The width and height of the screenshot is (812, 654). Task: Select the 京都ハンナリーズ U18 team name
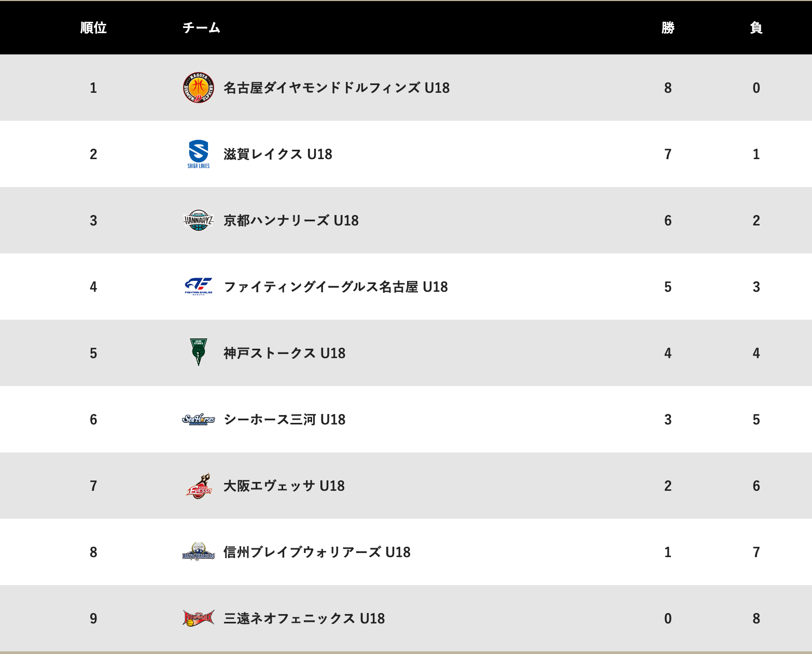coord(291,220)
